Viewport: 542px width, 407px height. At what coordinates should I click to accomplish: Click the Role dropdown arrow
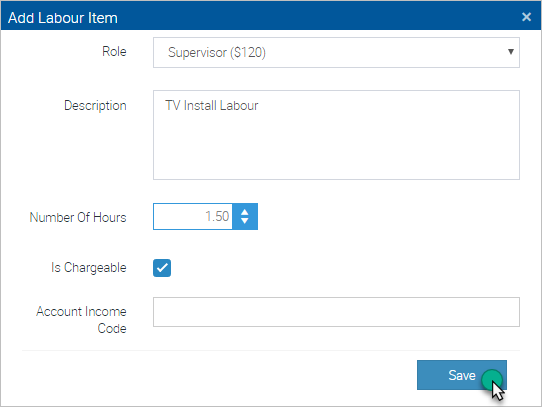(511, 52)
